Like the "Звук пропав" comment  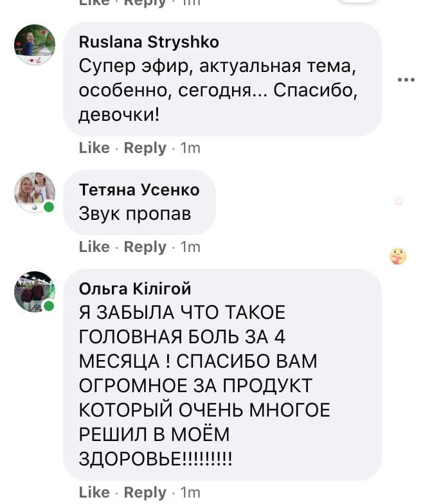[x=94, y=247]
